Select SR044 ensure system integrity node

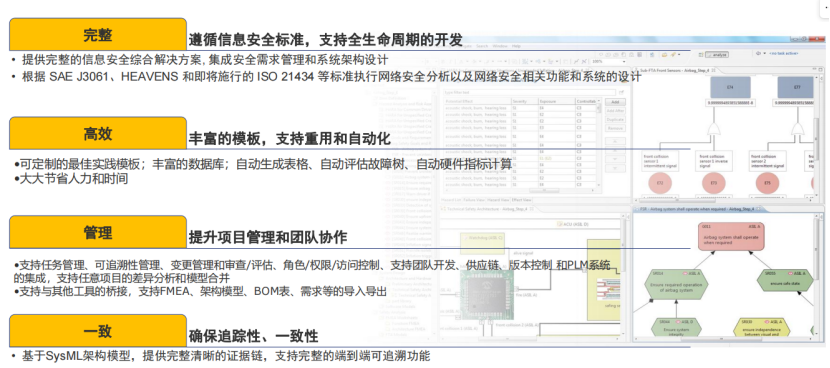pos(676,328)
